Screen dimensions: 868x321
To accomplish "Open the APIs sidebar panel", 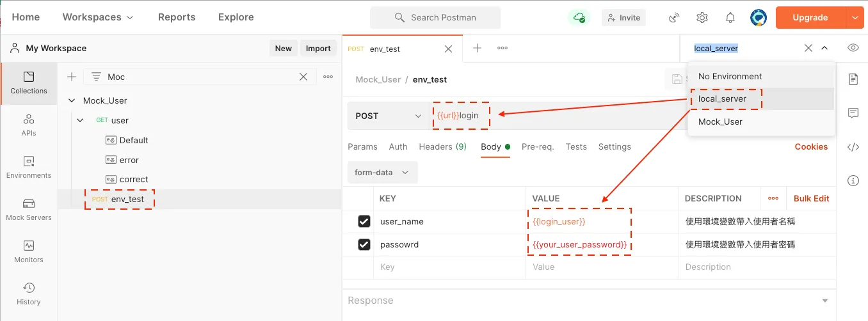I will (29, 125).
